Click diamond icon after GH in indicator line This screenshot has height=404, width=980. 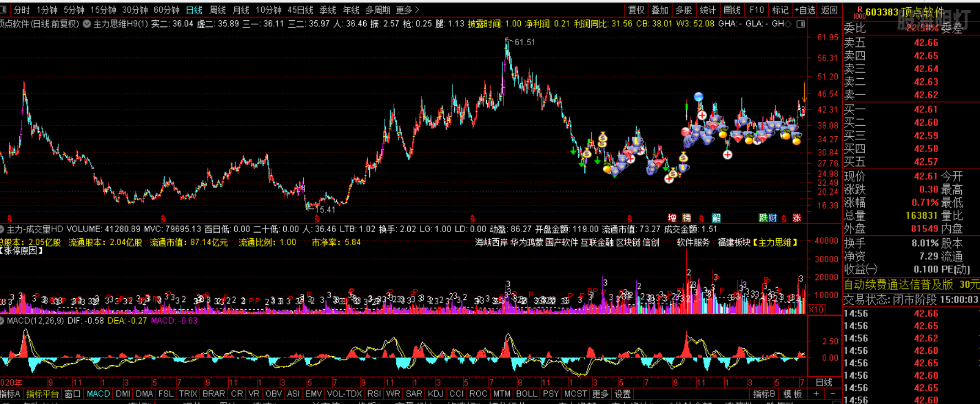coord(788,24)
